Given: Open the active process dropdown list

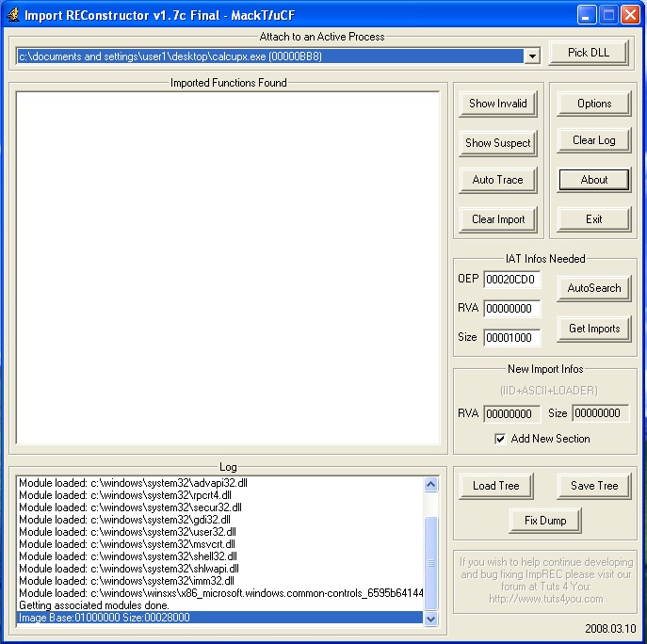Looking at the screenshot, I should coord(531,56).
